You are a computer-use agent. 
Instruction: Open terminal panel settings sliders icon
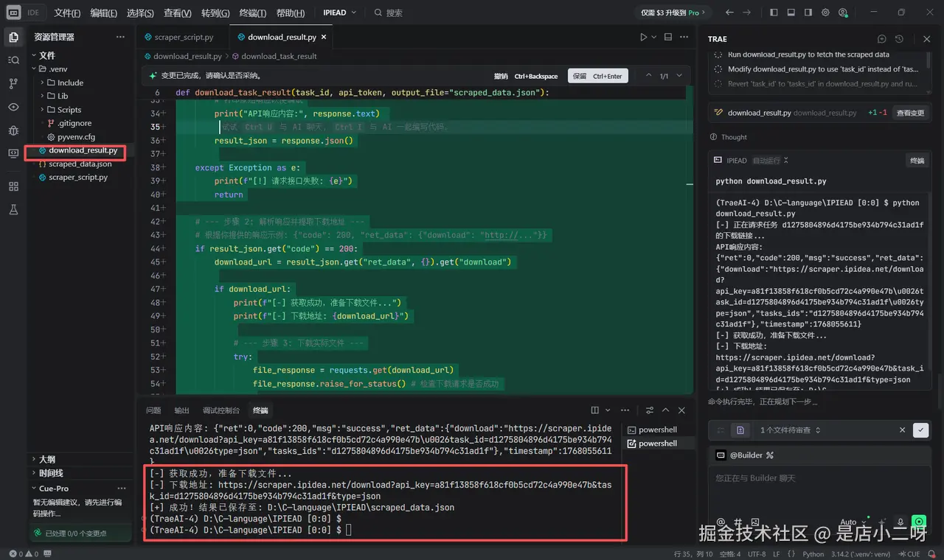tap(650, 410)
